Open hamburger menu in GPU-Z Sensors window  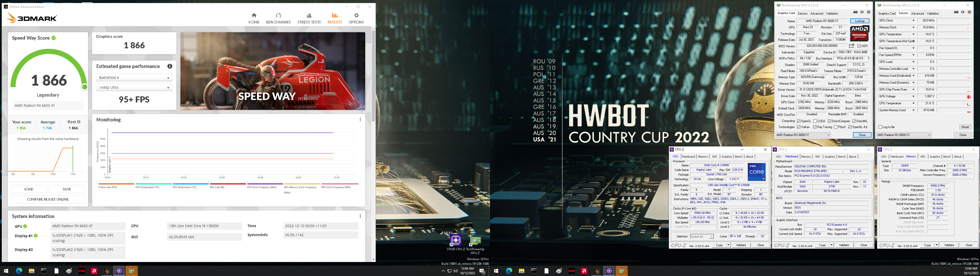969,12
